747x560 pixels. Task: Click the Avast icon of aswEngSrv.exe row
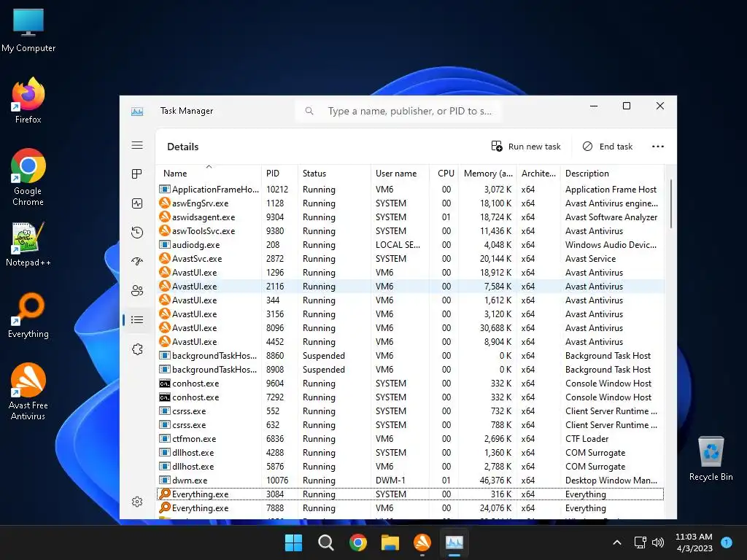[x=164, y=203]
